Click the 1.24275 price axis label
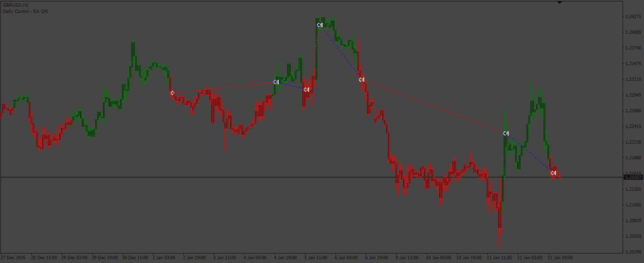Viewport: 644px width, 263px height. [633, 17]
